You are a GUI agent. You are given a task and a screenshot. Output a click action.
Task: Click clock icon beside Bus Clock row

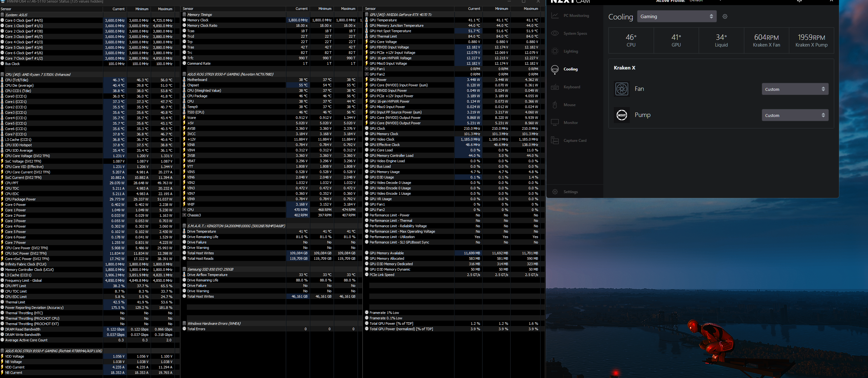(2, 64)
